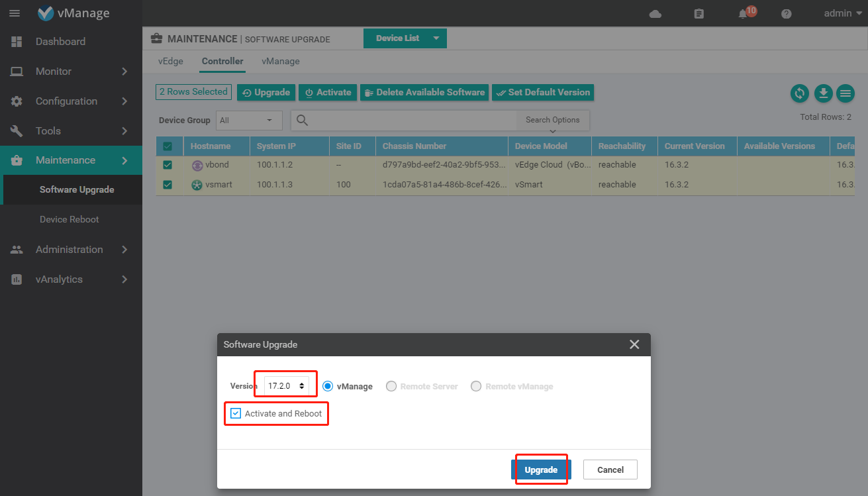This screenshot has height=496, width=868.
Task: Open the cloud status icon
Action: (655, 14)
